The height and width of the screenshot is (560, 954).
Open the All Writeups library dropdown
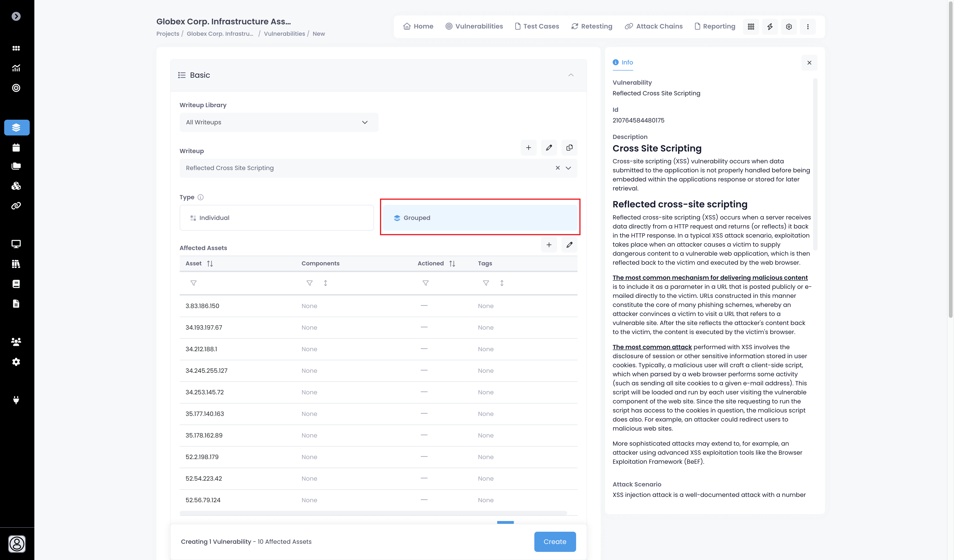pyautogui.click(x=279, y=122)
